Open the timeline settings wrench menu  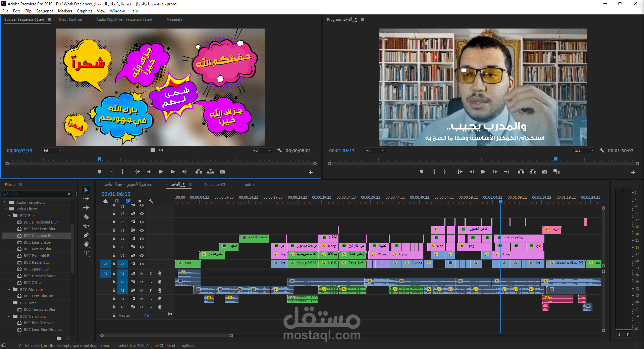coord(151,201)
